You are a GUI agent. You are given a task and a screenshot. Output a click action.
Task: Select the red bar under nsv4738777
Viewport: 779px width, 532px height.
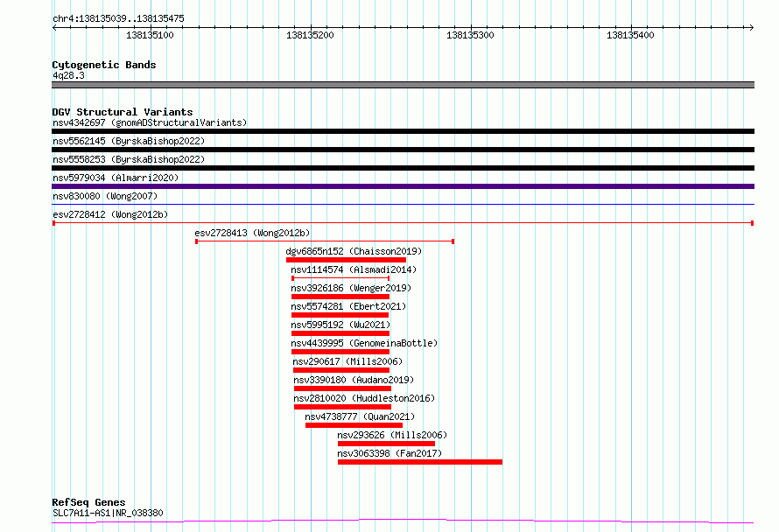pos(354,426)
